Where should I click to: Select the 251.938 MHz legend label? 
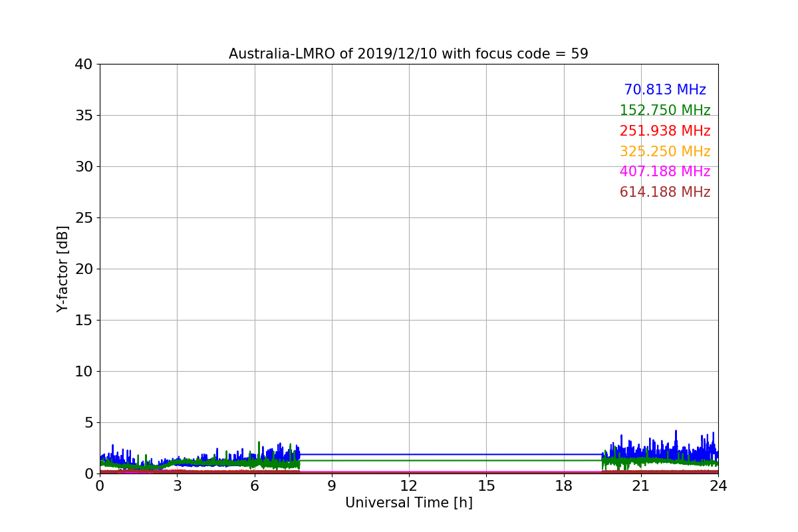click(665, 131)
